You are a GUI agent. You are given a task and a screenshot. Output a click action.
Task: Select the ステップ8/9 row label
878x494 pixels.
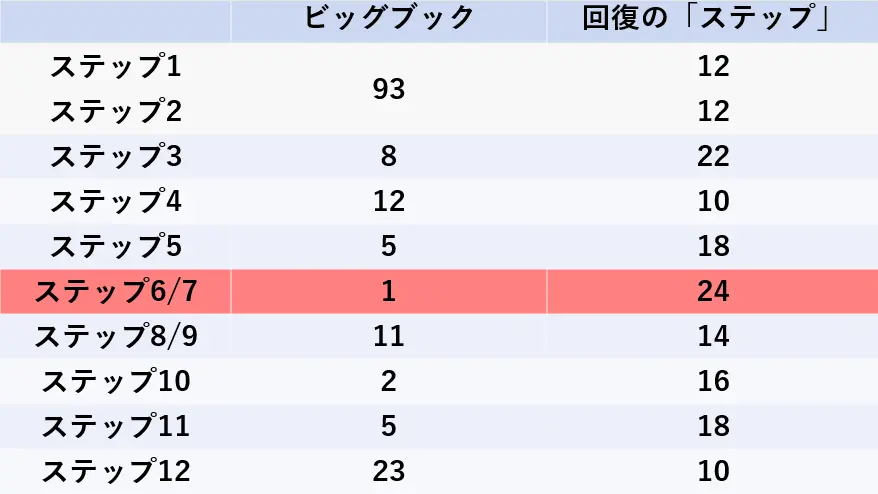(x=116, y=336)
